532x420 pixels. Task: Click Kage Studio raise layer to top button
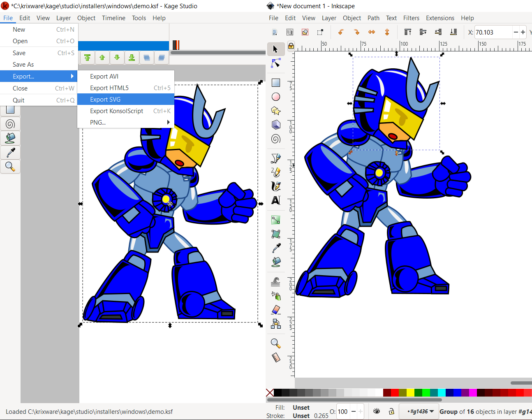pos(87,58)
